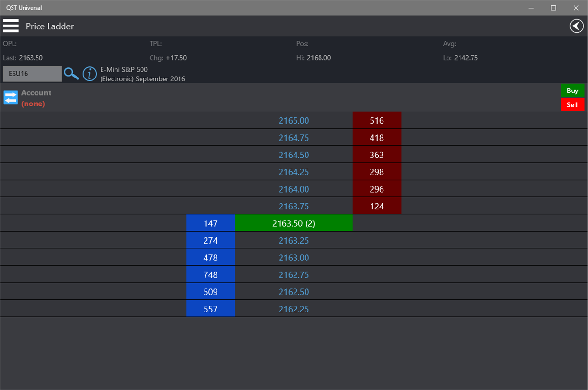Click the green Buy button

pos(573,91)
